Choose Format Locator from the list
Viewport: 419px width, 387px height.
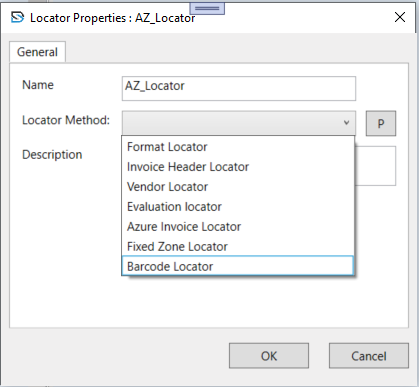pyautogui.click(x=238, y=147)
